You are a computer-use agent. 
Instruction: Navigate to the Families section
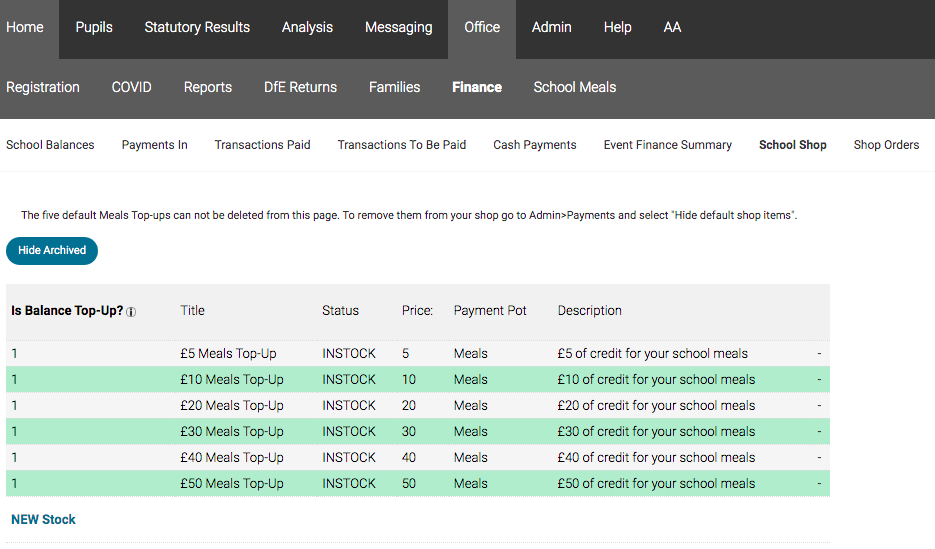[394, 87]
